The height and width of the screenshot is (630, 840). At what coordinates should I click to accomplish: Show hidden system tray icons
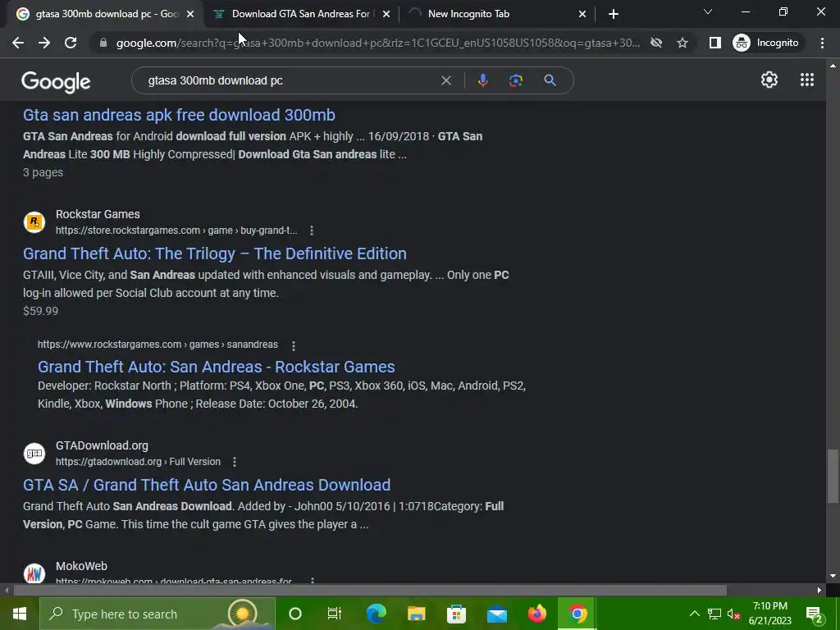[694, 614]
